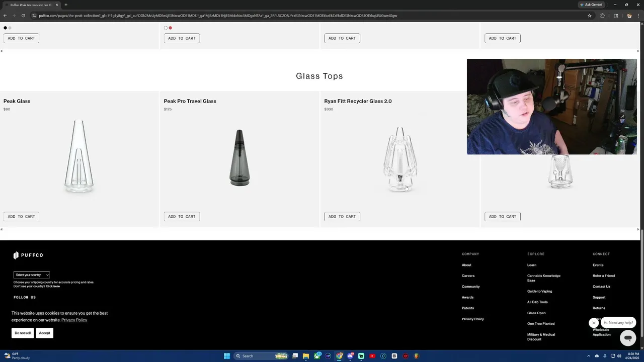Open File Explorer from the taskbar
The width and height of the screenshot is (644, 362).
305,356
